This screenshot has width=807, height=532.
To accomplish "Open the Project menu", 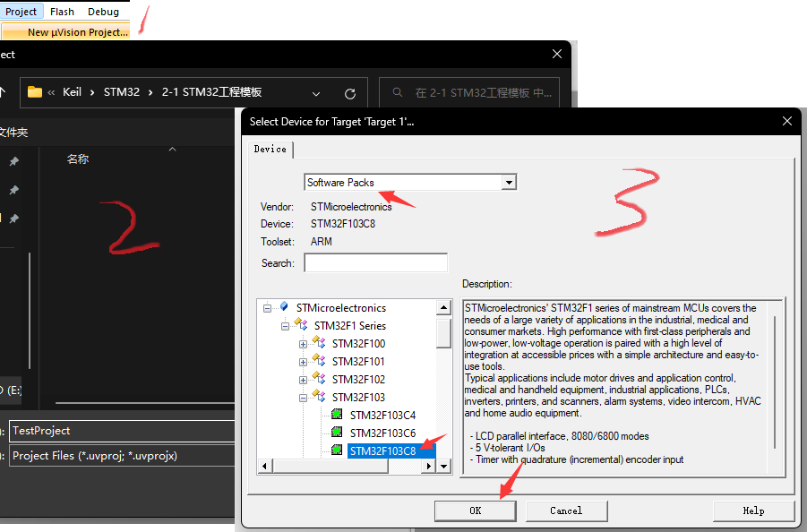I will tap(21, 12).
